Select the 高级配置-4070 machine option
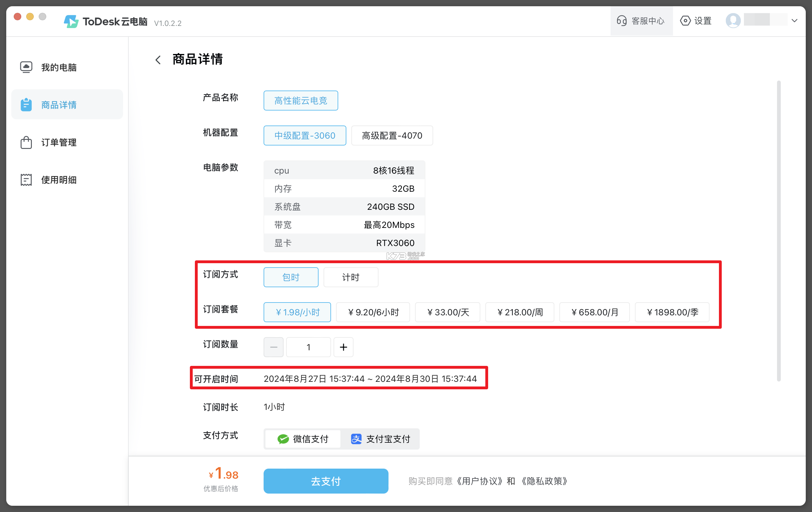The width and height of the screenshot is (812, 512). point(392,135)
